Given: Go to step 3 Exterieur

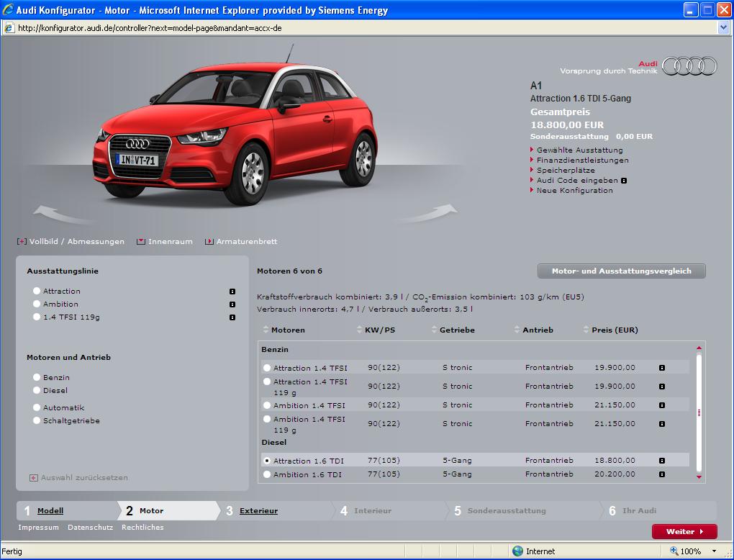Looking at the screenshot, I should coord(258,511).
